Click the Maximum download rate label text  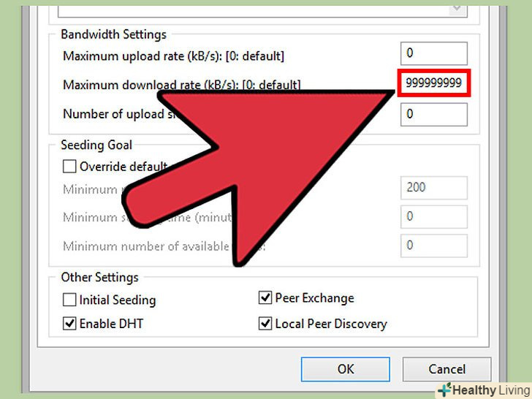tap(182, 85)
